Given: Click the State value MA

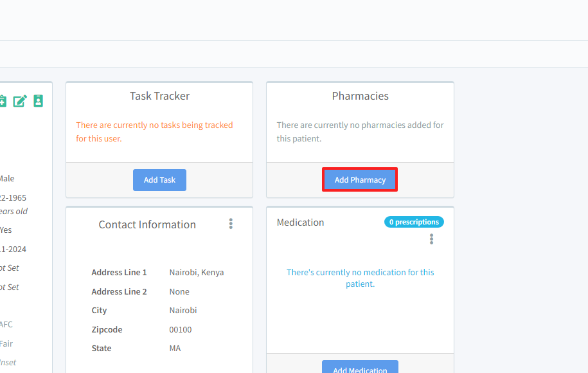Looking at the screenshot, I should click(x=175, y=349).
